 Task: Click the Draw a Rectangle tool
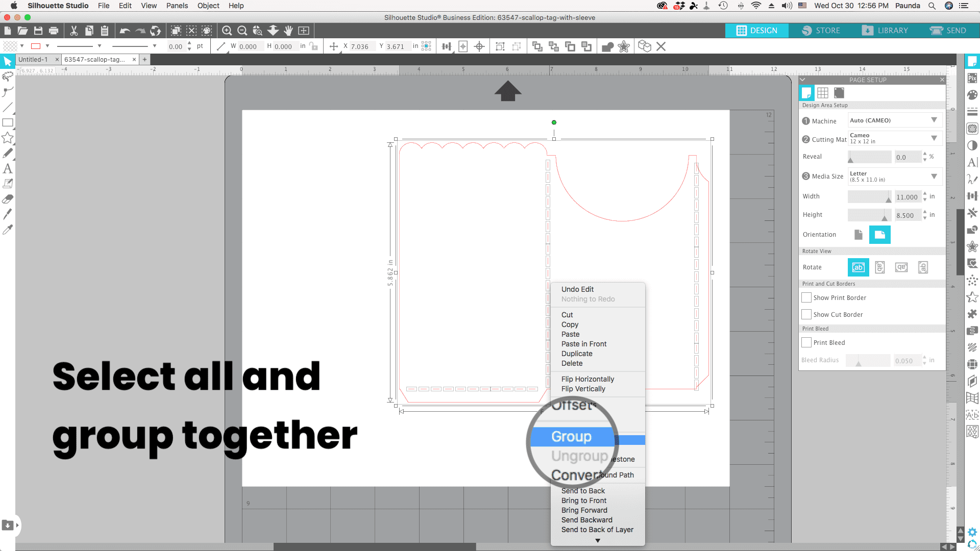pyautogui.click(x=8, y=122)
